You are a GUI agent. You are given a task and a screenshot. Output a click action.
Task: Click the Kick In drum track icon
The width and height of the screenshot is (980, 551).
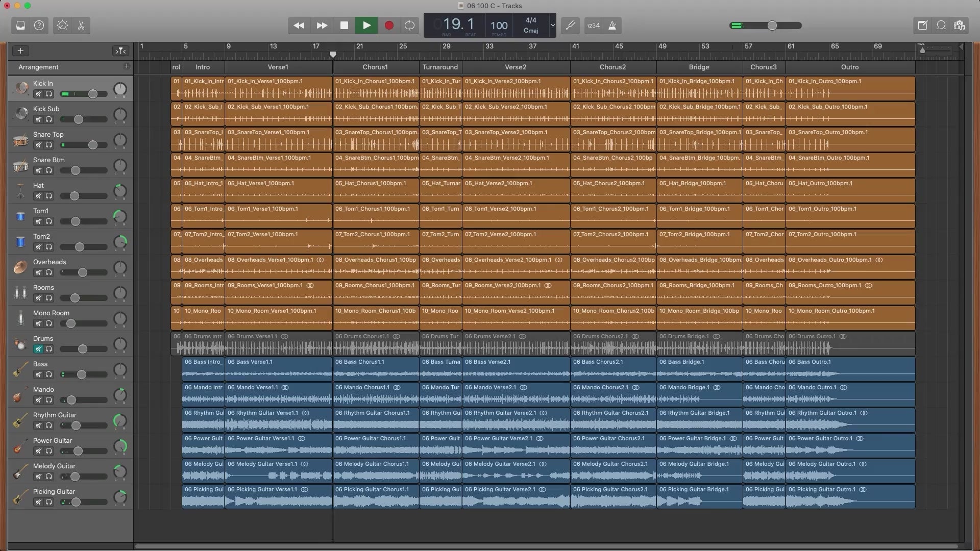click(21, 89)
